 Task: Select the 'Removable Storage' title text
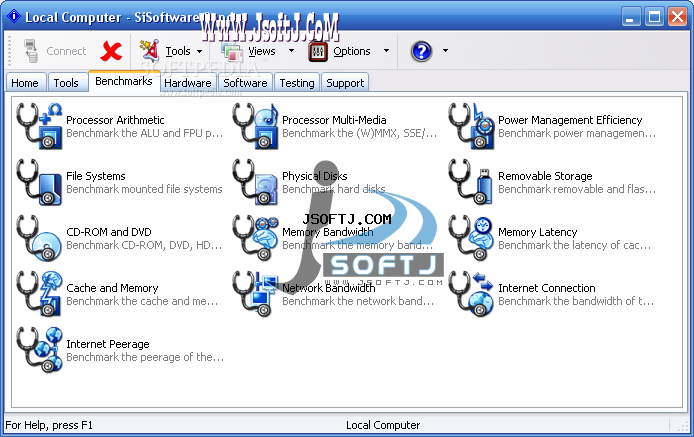point(545,176)
